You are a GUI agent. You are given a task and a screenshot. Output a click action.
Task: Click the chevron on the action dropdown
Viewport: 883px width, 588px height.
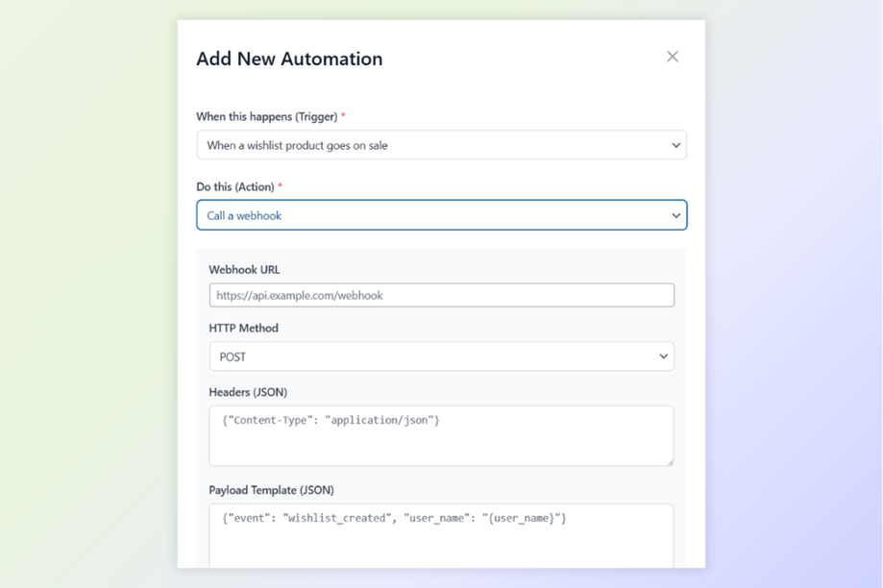(x=675, y=215)
